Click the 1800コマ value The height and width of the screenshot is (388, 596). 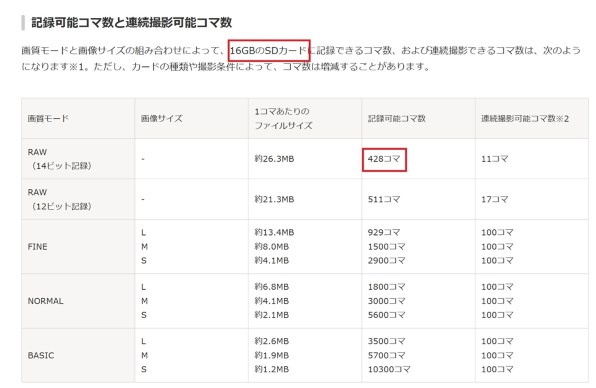click(x=386, y=287)
